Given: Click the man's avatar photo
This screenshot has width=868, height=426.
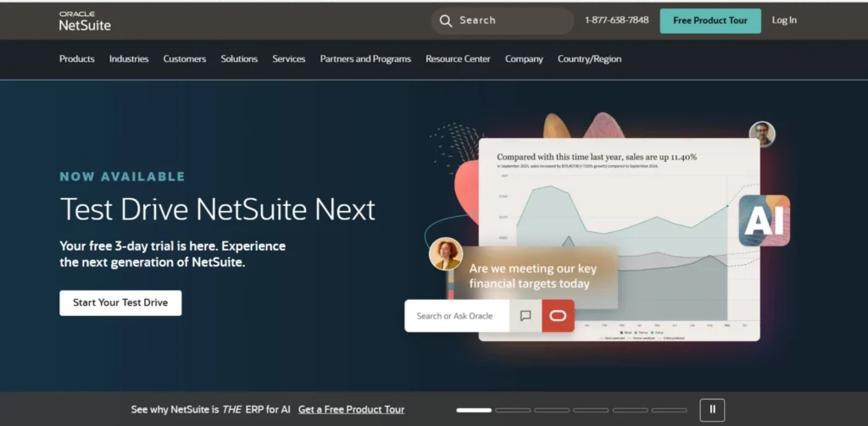Looking at the screenshot, I should [762, 135].
